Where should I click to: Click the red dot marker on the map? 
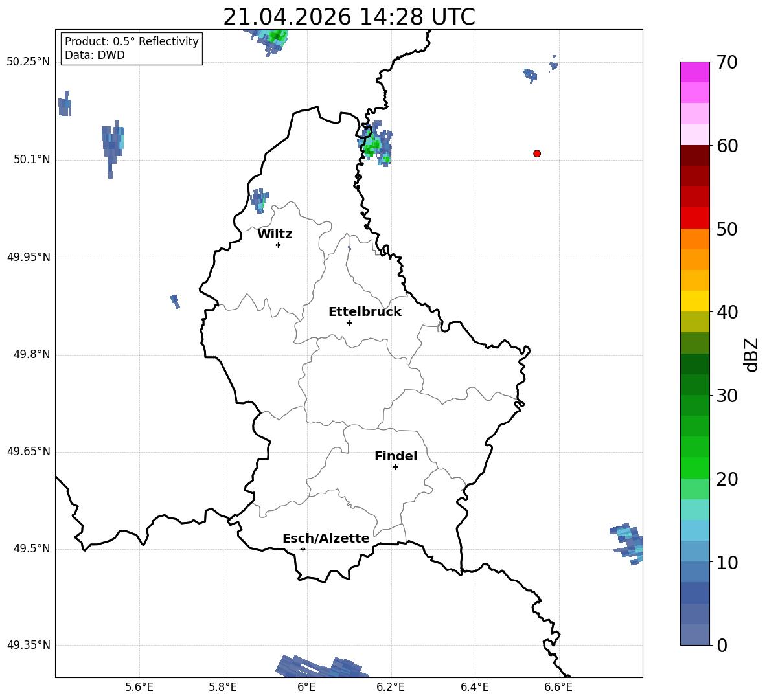537,153
